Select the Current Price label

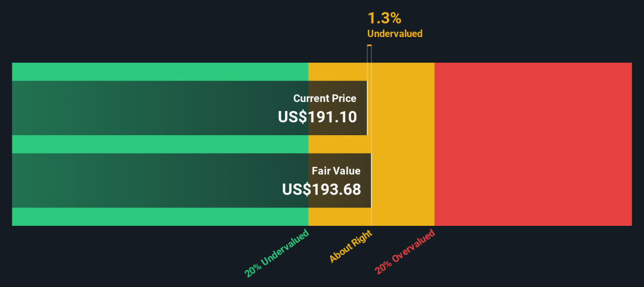coord(325,99)
